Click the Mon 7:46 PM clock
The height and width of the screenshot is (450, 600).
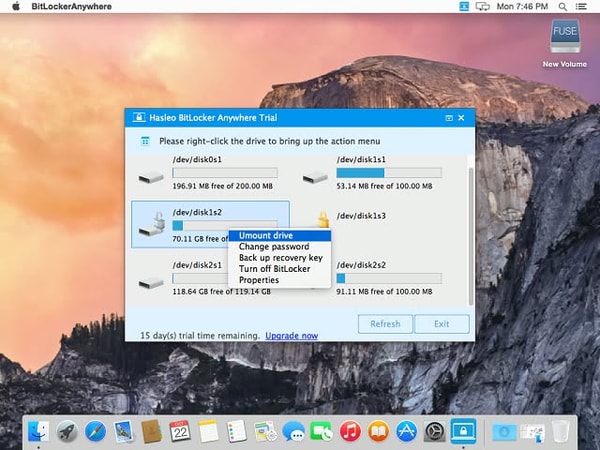522,7
